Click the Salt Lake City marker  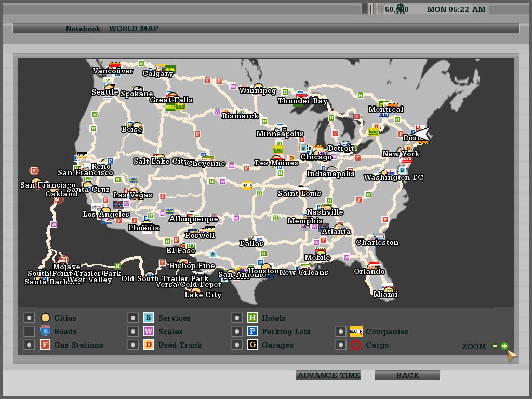tap(160, 158)
